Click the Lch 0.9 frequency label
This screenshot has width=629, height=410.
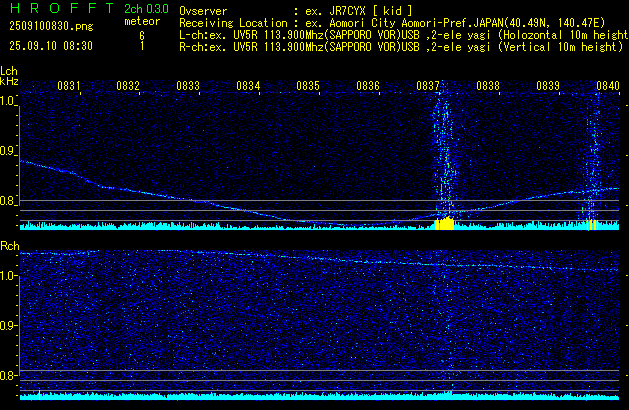tap(7, 151)
